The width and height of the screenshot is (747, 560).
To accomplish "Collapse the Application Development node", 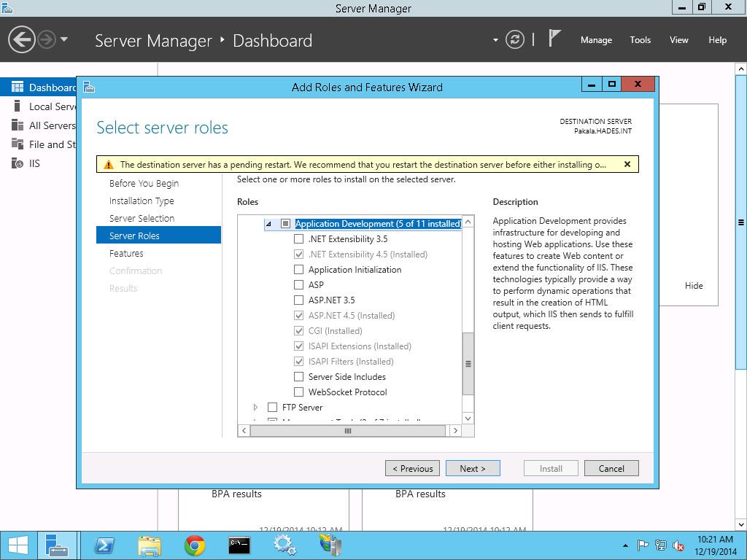I will (268, 224).
